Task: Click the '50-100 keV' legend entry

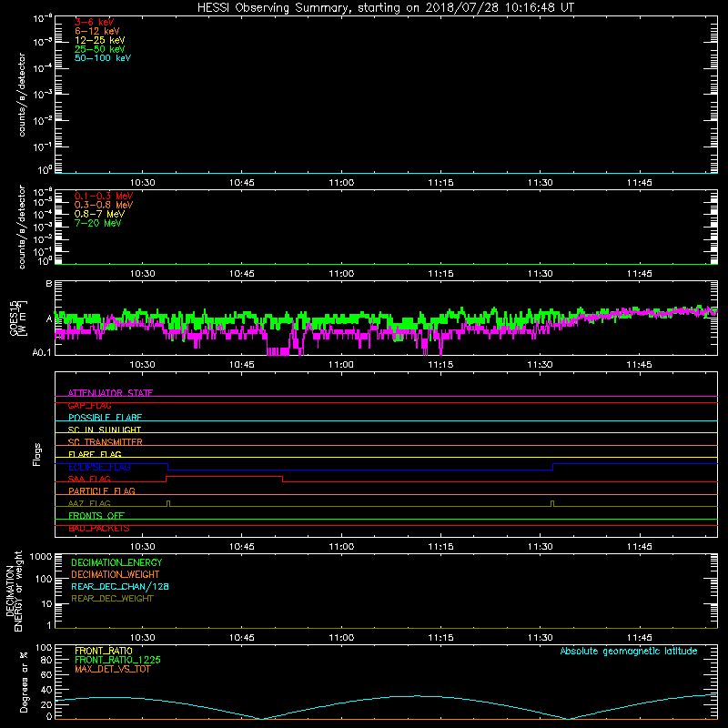Action: pyautogui.click(x=103, y=58)
